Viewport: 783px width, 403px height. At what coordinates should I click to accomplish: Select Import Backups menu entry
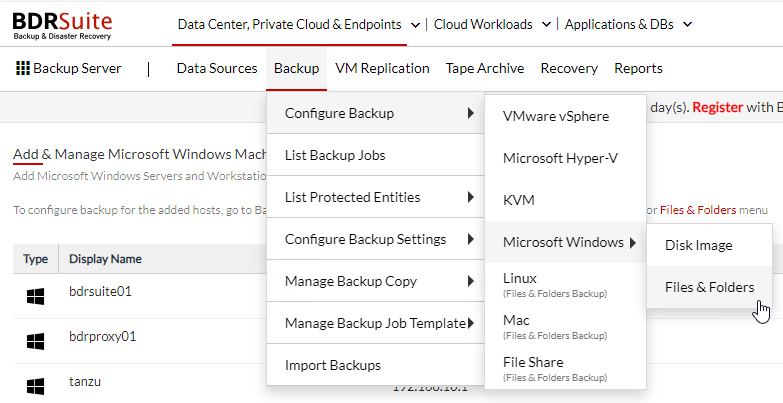pos(376,365)
